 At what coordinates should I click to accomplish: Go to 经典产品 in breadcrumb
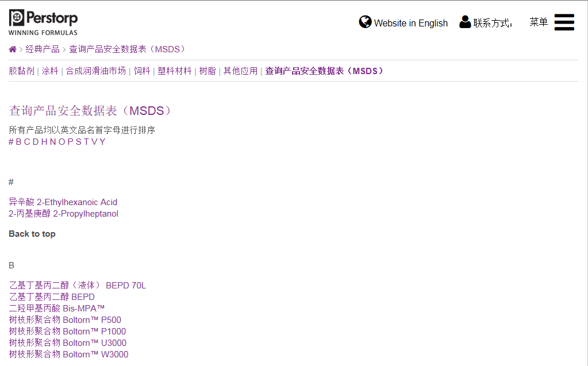(43, 49)
